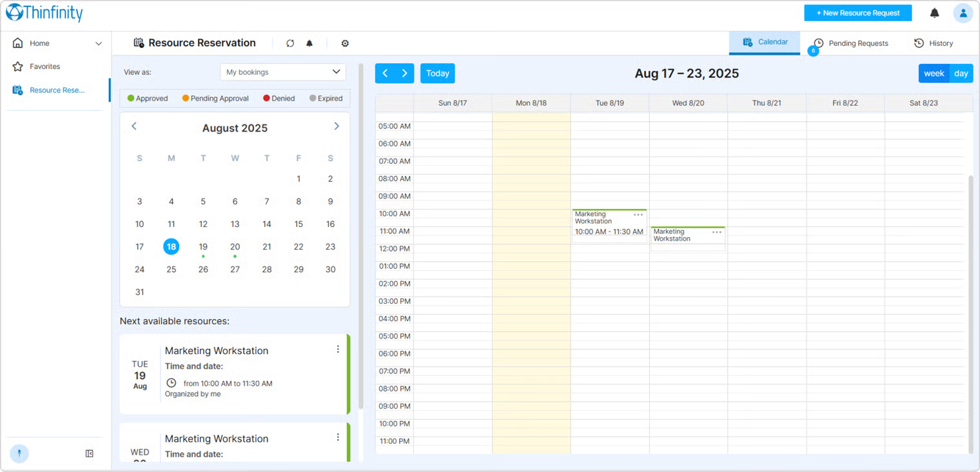Select August 18 highlighted date

(x=171, y=247)
